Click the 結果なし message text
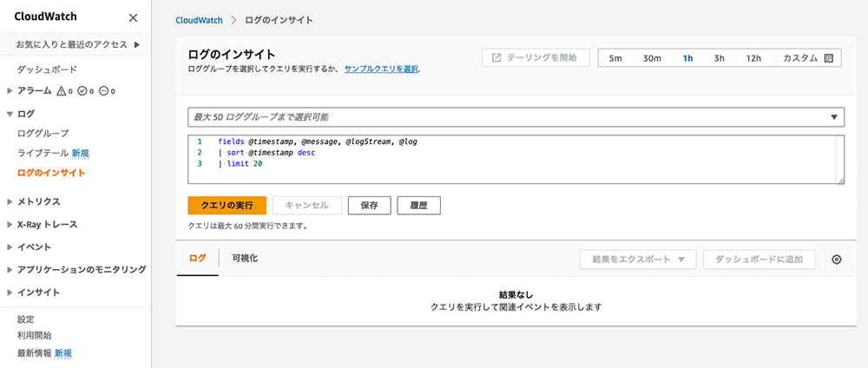Viewport: 868px width, 368px height. [x=516, y=294]
